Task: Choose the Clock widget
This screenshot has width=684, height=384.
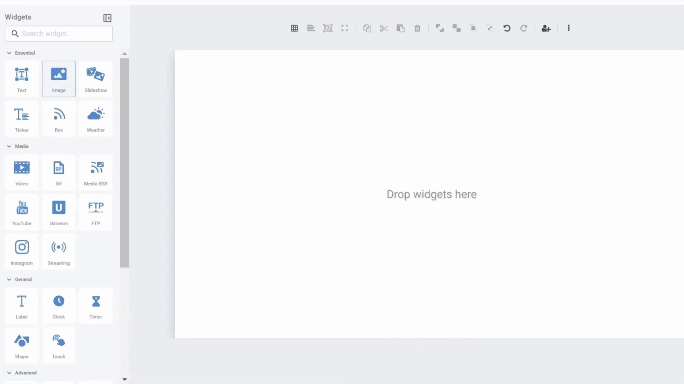Action: (59, 305)
